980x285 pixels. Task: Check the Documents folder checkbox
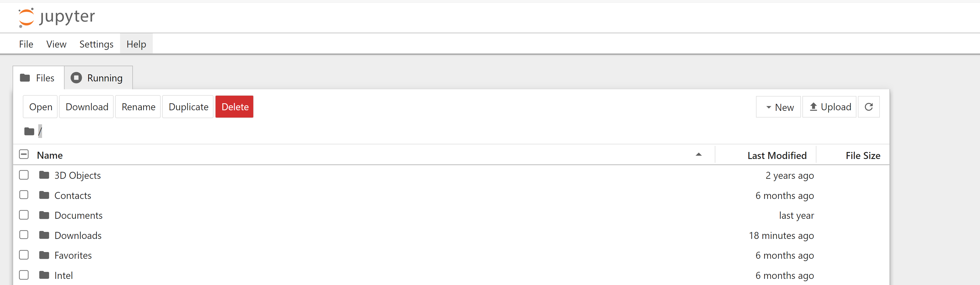click(24, 215)
